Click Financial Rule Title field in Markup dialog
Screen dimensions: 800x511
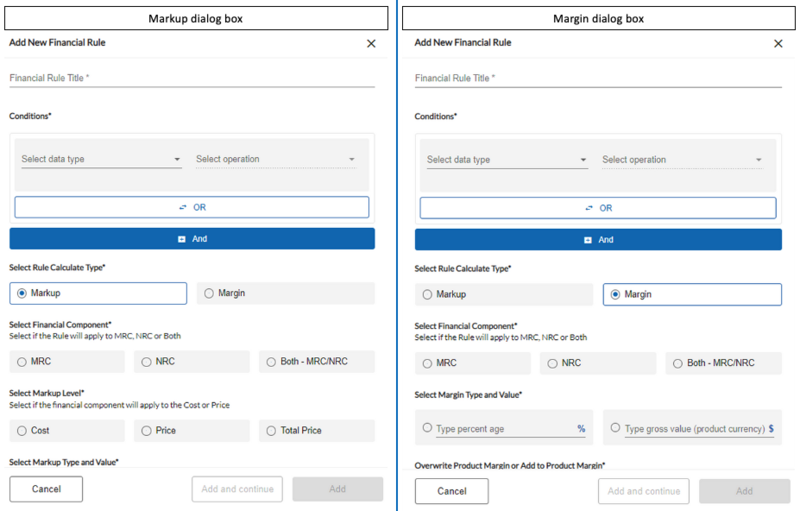[191, 78]
